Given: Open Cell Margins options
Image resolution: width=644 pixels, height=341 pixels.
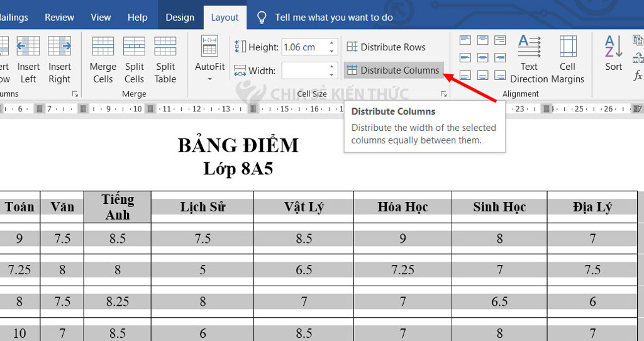Looking at the screenshot, I should 568,60.
